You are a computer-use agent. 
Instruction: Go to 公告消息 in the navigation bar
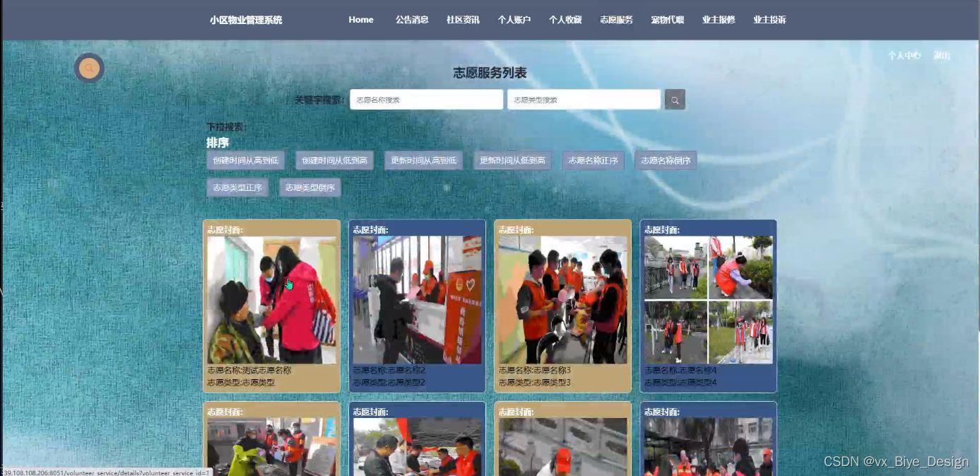click(x=412, y=20)
